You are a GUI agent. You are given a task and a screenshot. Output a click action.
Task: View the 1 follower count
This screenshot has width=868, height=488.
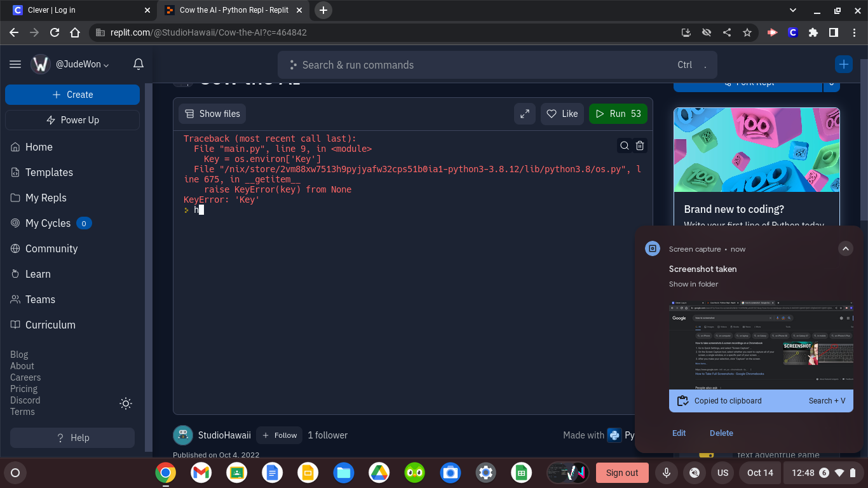328,435
